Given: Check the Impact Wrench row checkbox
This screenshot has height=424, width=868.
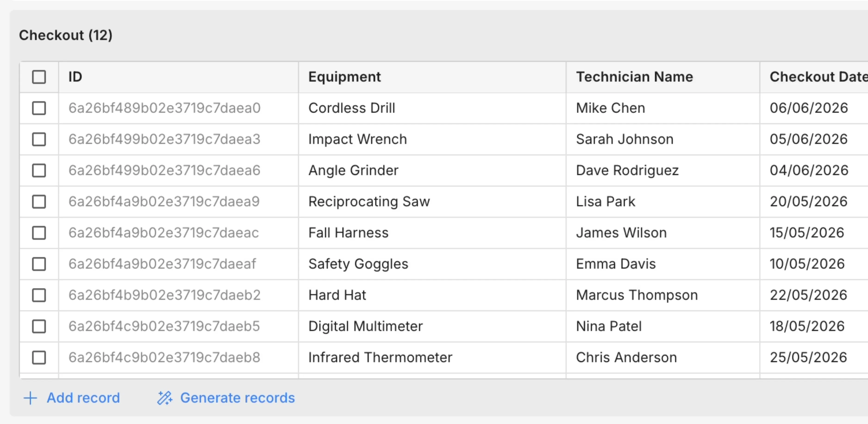Looking at the screenshot, I should 39,139.
